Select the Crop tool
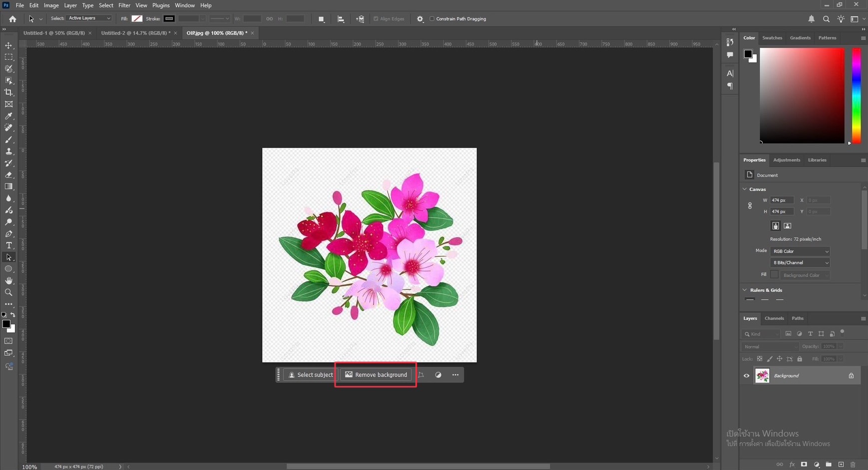This screenshot has height=470, width=868. pyautogui.click(x=8, y=92)
